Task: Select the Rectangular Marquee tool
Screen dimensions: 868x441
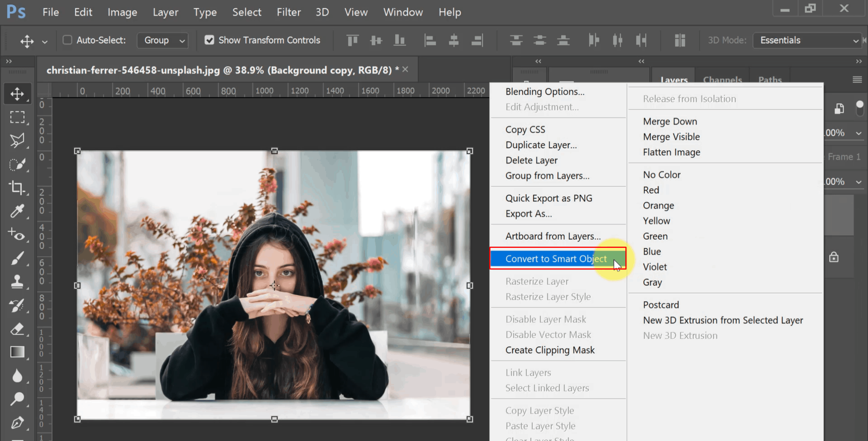Action: click(x=17, y=117)
